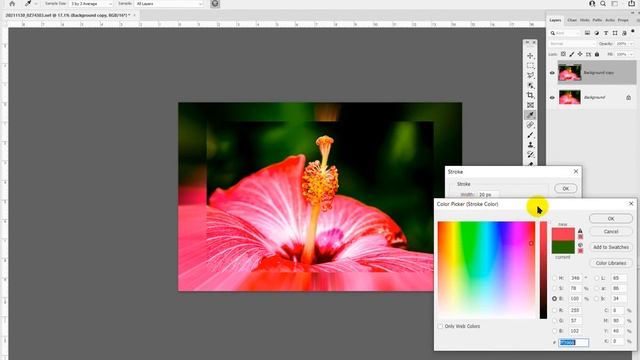Open the search icon at top right
The image size is (640, 360).
tap(603, 4)
